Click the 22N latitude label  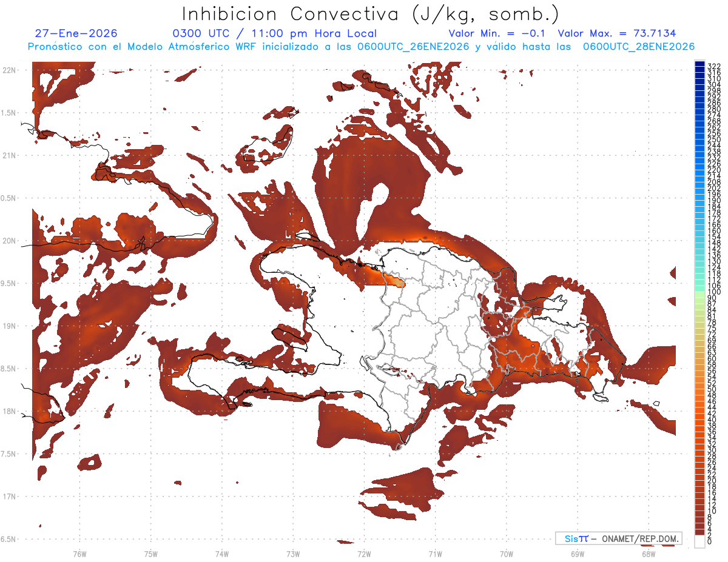click(9, 70)
